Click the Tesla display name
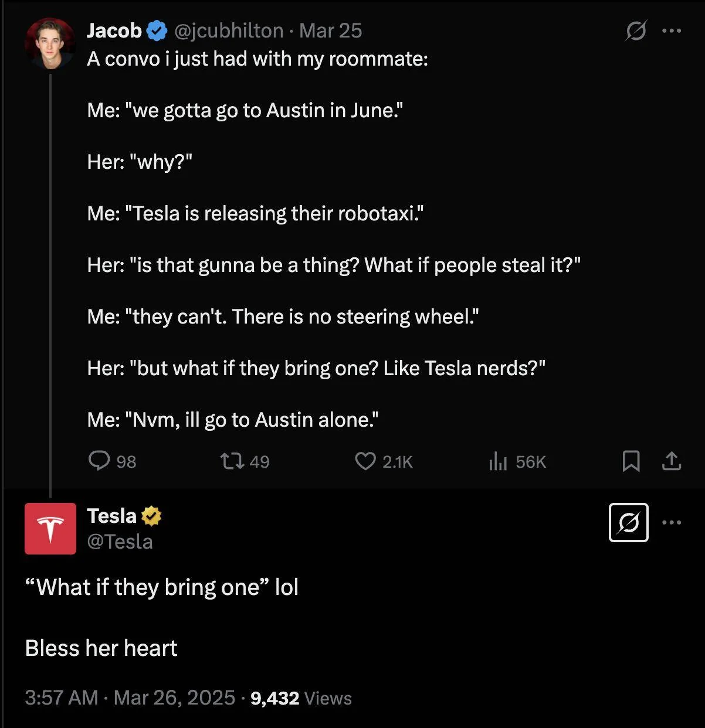The height and width of the screenshot is (728, 705). point(111,516)
